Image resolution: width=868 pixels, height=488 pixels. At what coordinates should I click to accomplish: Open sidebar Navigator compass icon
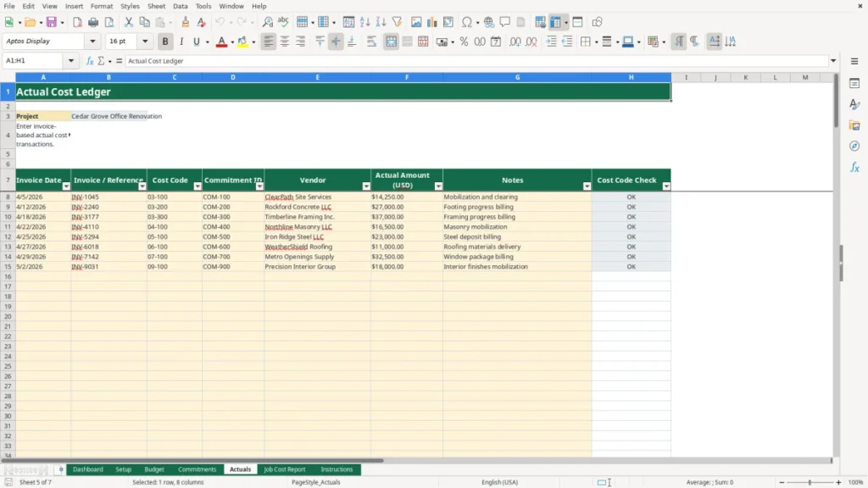[854, 146]
